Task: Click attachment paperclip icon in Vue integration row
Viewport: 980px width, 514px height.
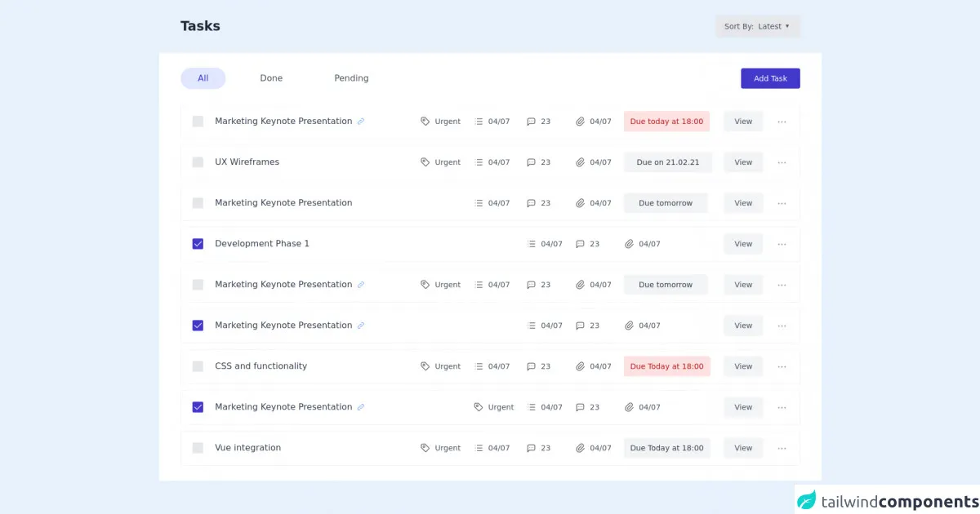Action: pyautogui.click(x=580, y=448)
